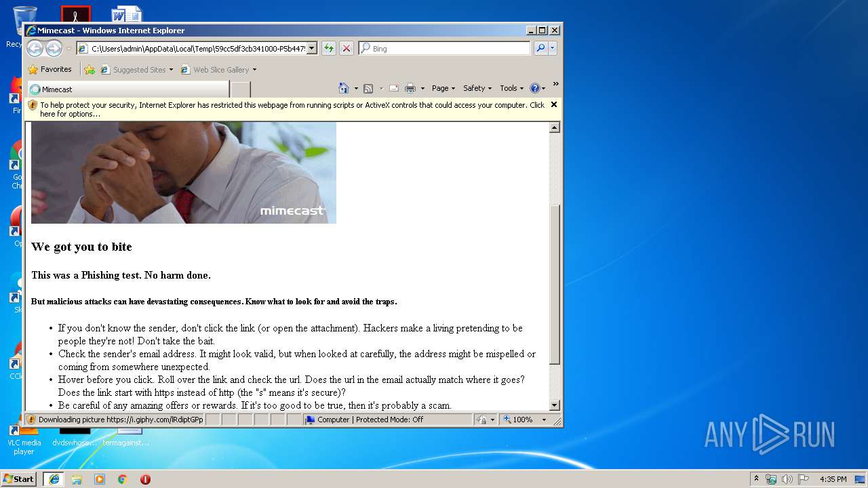This screenshot has height=488, width=868.
Task: Open the Safety menu
Action: 477,88
